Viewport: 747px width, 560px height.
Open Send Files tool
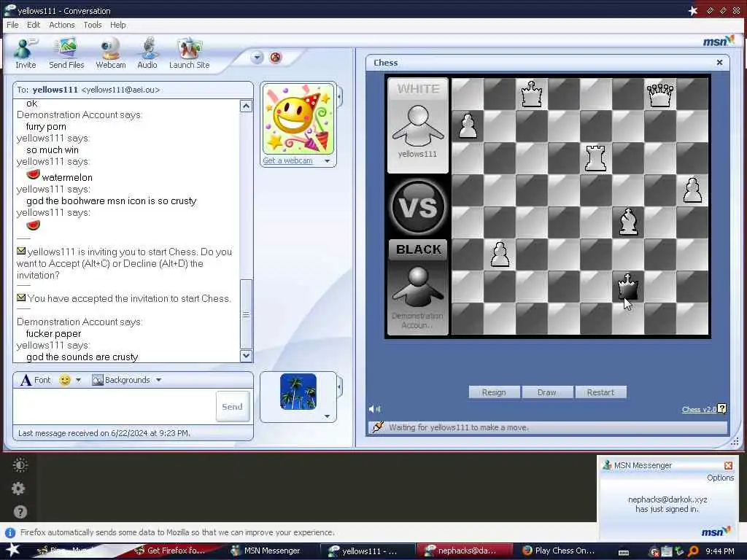(x=66, y=53)
